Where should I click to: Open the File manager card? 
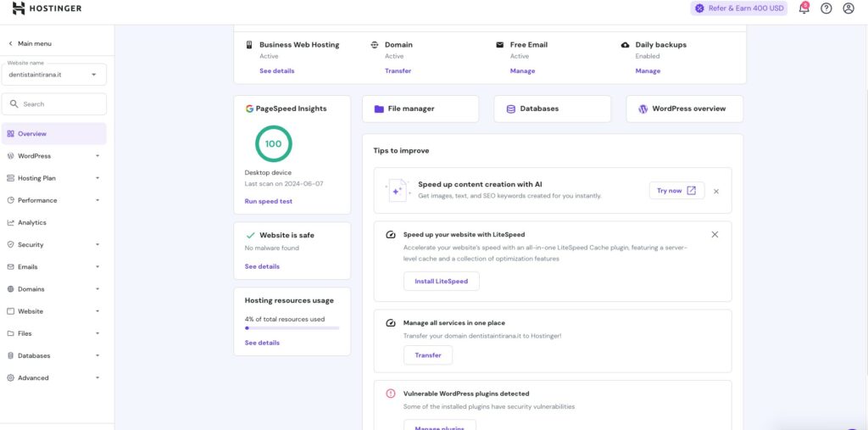[420, 109]
